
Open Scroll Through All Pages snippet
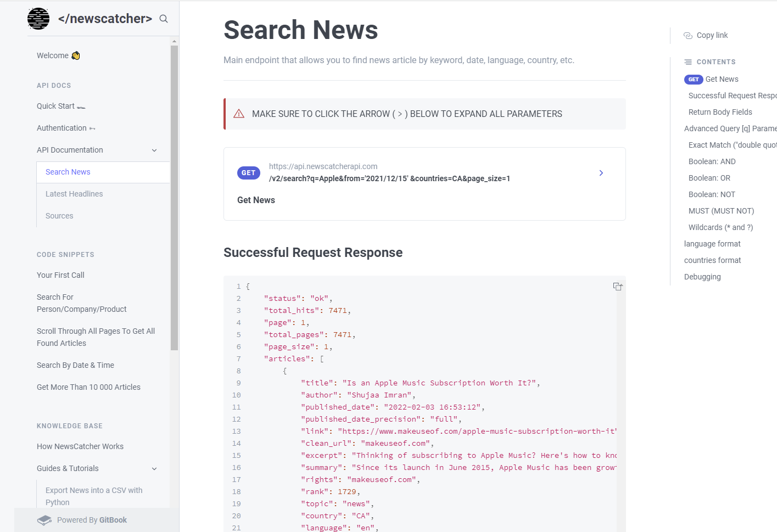(x=96, y=337)
